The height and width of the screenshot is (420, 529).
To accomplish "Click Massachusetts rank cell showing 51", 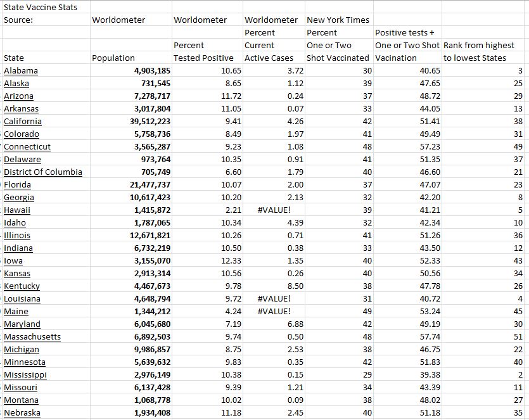I will tap(517, 337).
